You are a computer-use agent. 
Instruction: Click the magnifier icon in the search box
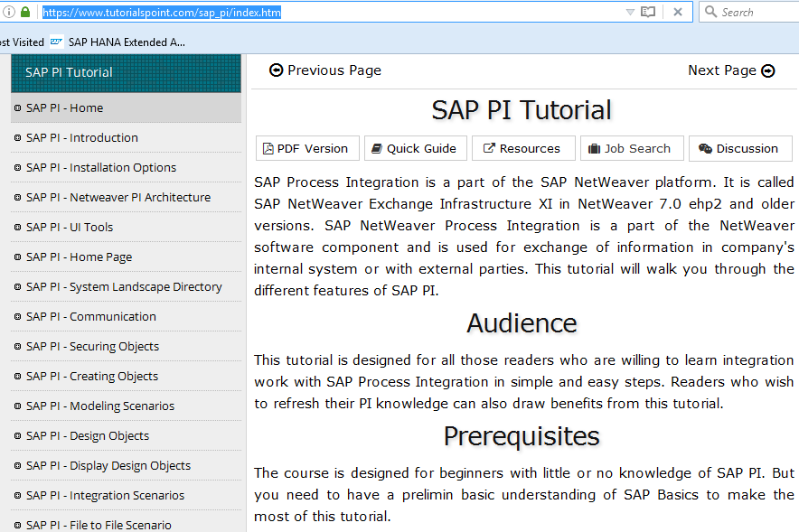coord(710,11)
